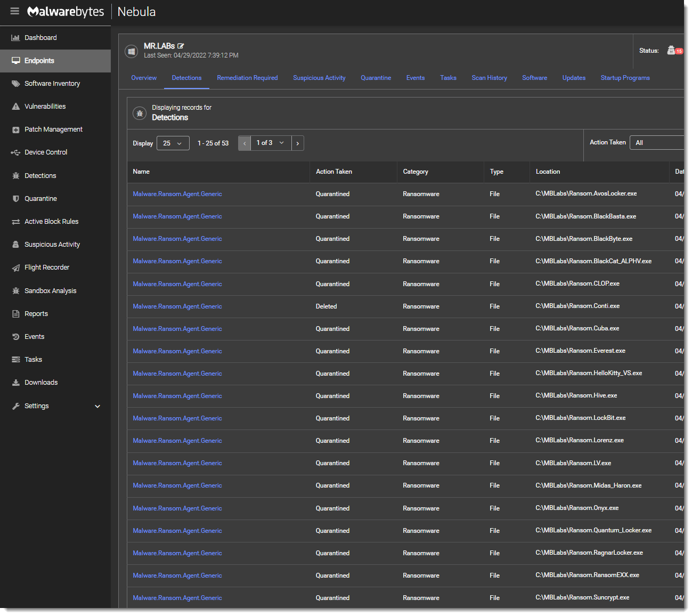The image size is (692, 616).
Task: Click the Events history icon in sidebar
Action: tap(15, 337)
